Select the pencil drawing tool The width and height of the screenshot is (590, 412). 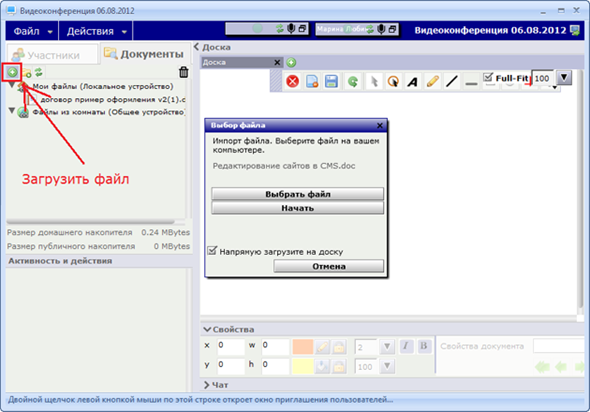433,81
